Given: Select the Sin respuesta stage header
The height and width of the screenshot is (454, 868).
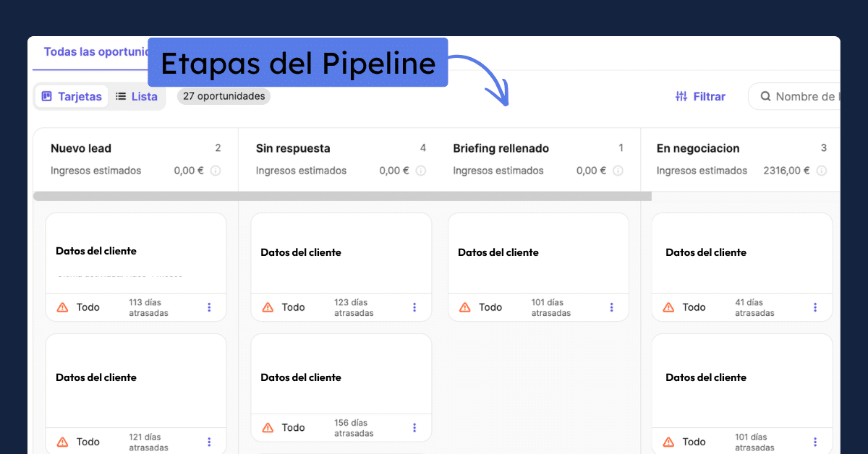Looking at the screenshot, I should pyautogui.click(x=293, y=148).
